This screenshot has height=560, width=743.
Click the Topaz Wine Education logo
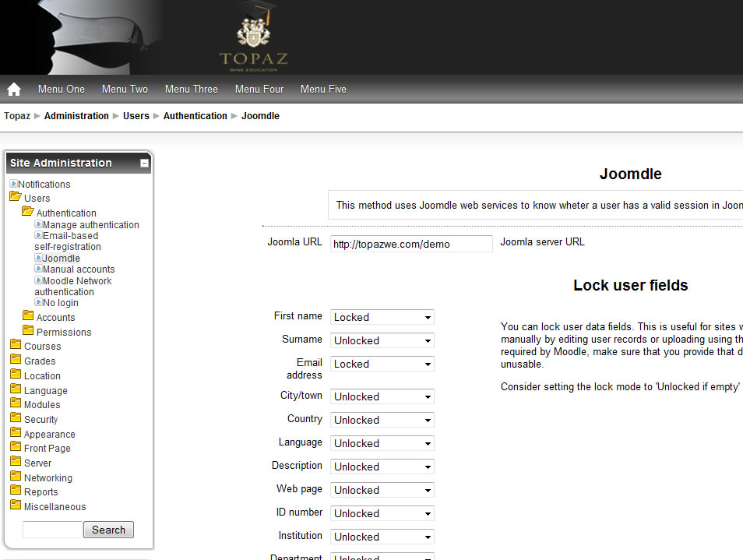pyautogui.click(x=253, y=39)
